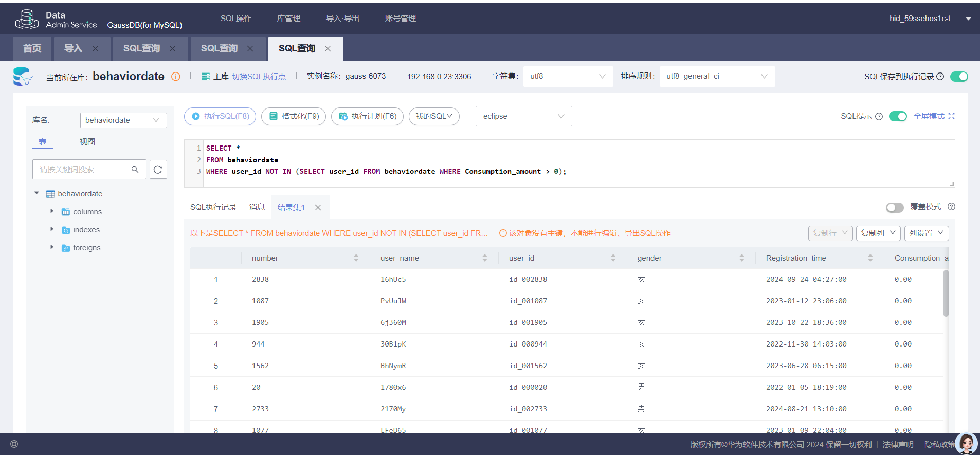
Task: Switch to the SQL执行记录 tab
Action: tap(213, 207)
